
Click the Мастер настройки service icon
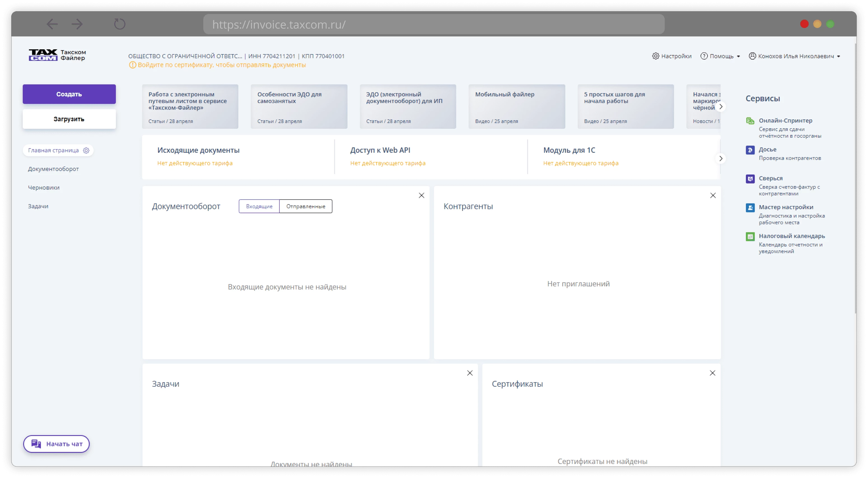click(750, 208)
